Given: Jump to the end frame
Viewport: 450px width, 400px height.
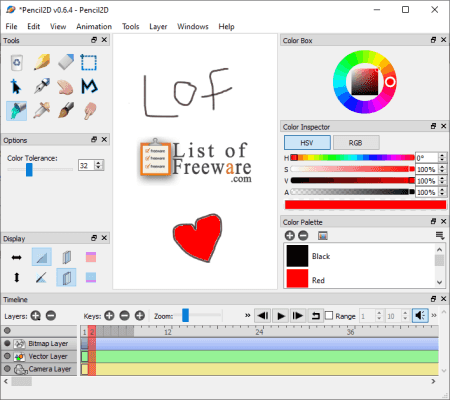Looking at the screenshot, I should click(298, 316).
